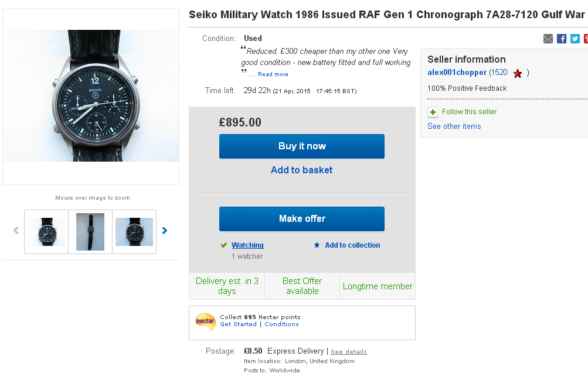This screenshot has height=380, width=588.
Task: Show previous thumbnail images arrow
Action: (x=16, y=231)
